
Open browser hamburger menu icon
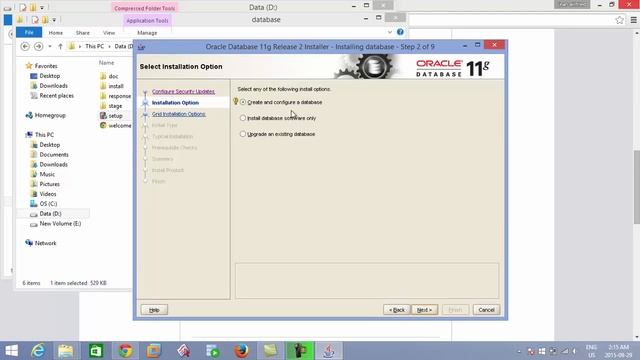click(x=633, y=20)
